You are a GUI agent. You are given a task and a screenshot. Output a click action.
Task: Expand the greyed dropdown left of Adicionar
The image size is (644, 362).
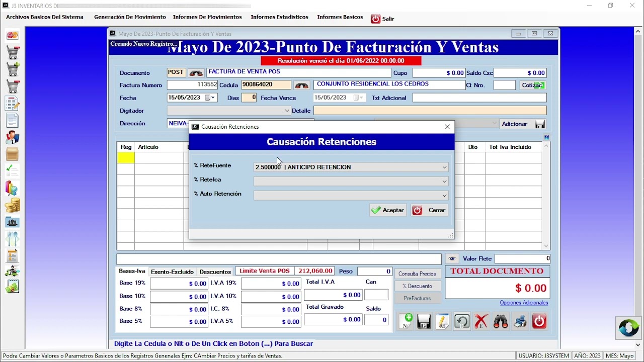click(494, 123)
